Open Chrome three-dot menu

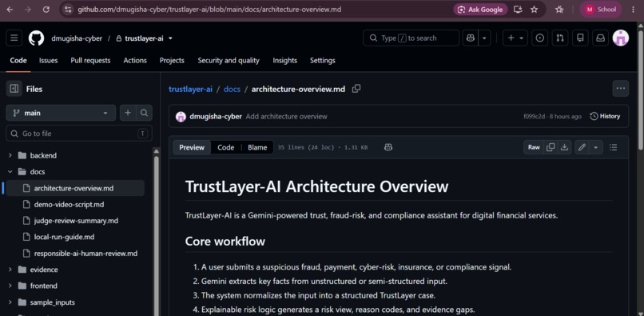pos(633,10)
